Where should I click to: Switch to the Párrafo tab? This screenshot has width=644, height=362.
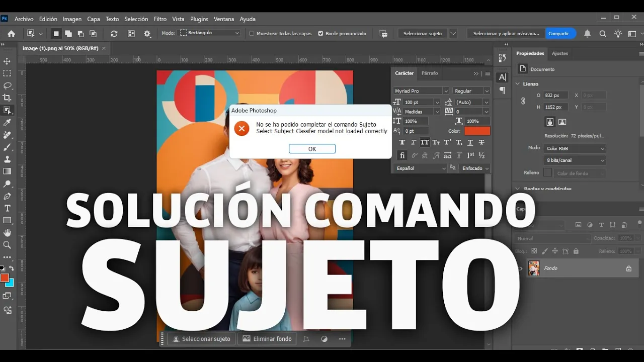tap(429, 73)
